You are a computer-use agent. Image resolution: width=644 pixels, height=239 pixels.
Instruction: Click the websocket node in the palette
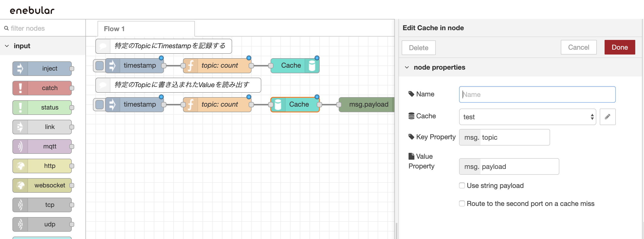tap(42, 185)
